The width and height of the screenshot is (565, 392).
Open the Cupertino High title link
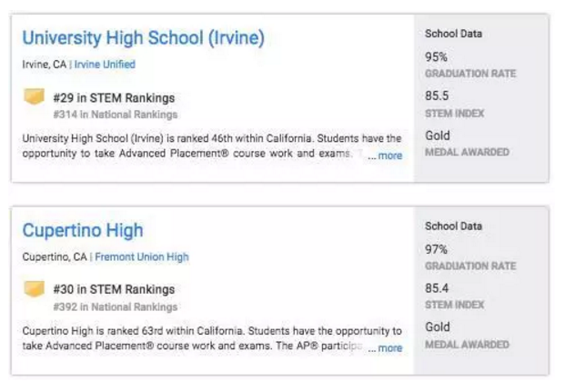tap(83, 230)
